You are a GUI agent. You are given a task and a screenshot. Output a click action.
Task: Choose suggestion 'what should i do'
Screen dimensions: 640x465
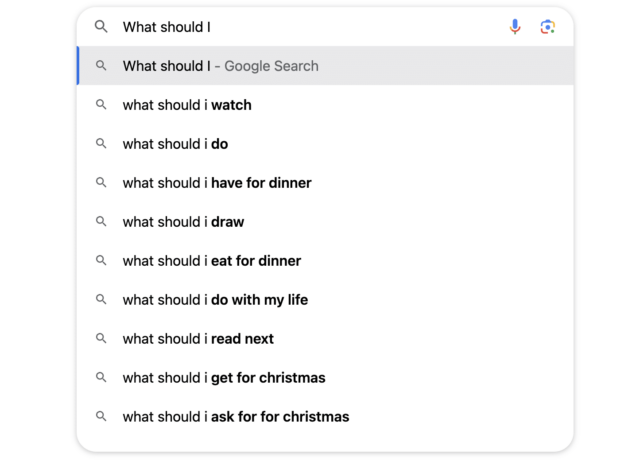click(325, 144)
